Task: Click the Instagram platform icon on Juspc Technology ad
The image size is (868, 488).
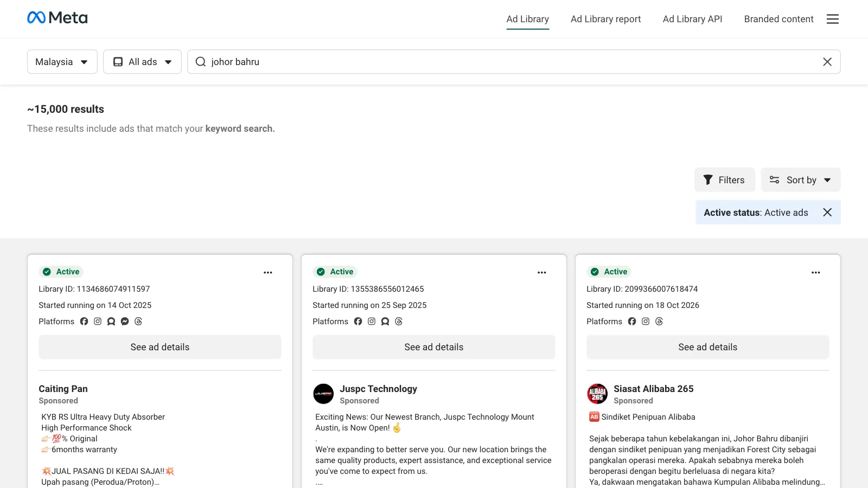Action: (372, 322)
